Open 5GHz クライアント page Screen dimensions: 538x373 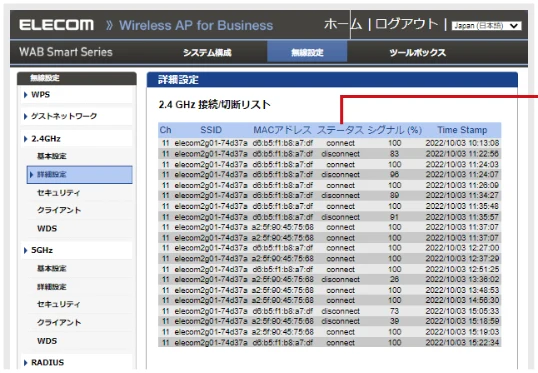[x=59, y=322]
